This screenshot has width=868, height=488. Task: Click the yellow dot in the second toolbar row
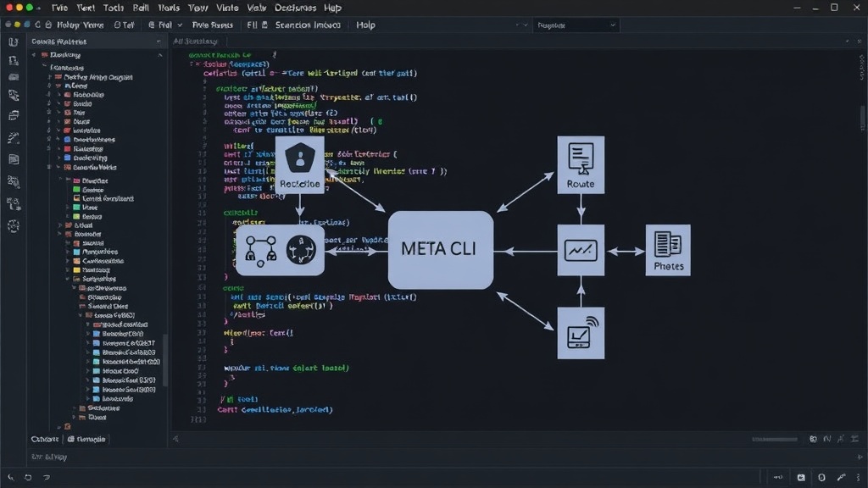pos(17,25)
